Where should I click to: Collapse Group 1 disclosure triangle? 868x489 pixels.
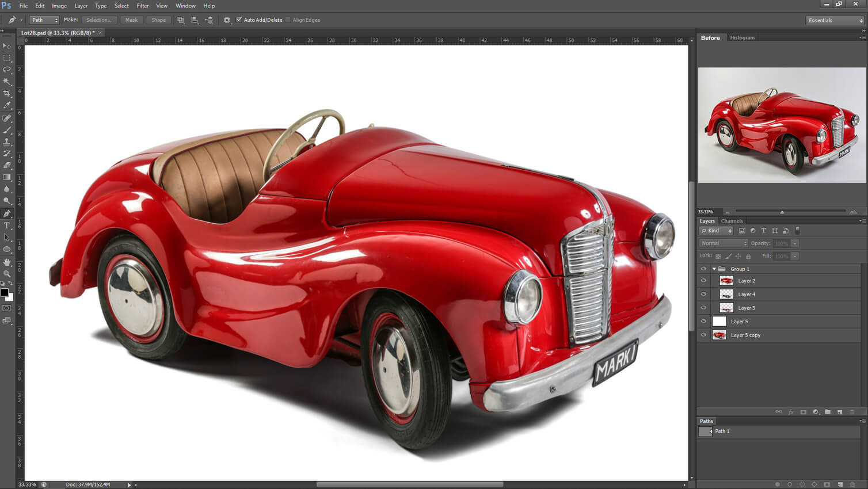[714, 269]
